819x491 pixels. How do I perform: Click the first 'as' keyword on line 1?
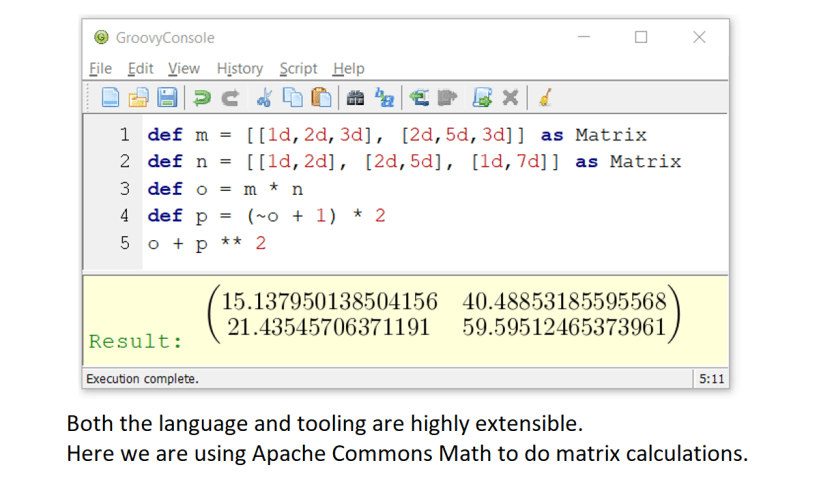(552, 135)
